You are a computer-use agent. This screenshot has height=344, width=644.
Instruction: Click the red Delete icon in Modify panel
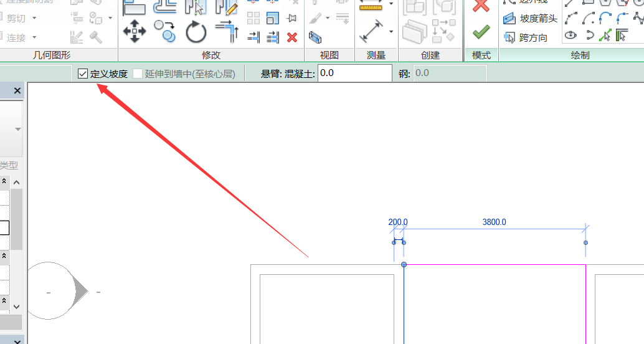tap(292, 38)
